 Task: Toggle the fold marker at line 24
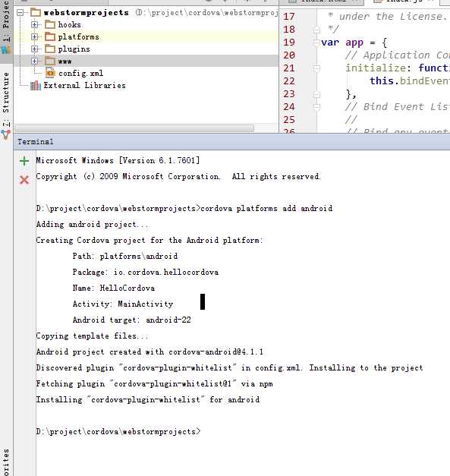tap(316, 107)
